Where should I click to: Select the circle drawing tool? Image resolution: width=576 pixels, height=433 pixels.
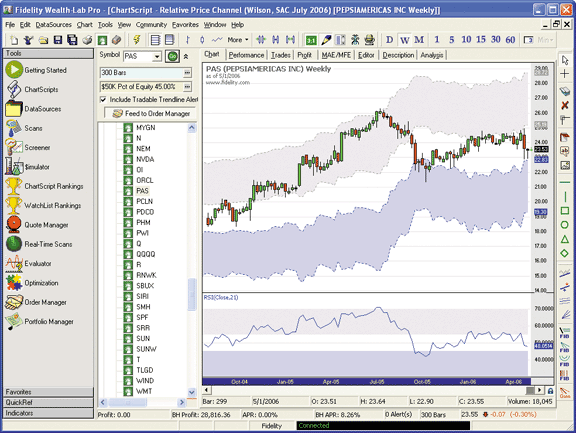[565, 225]
